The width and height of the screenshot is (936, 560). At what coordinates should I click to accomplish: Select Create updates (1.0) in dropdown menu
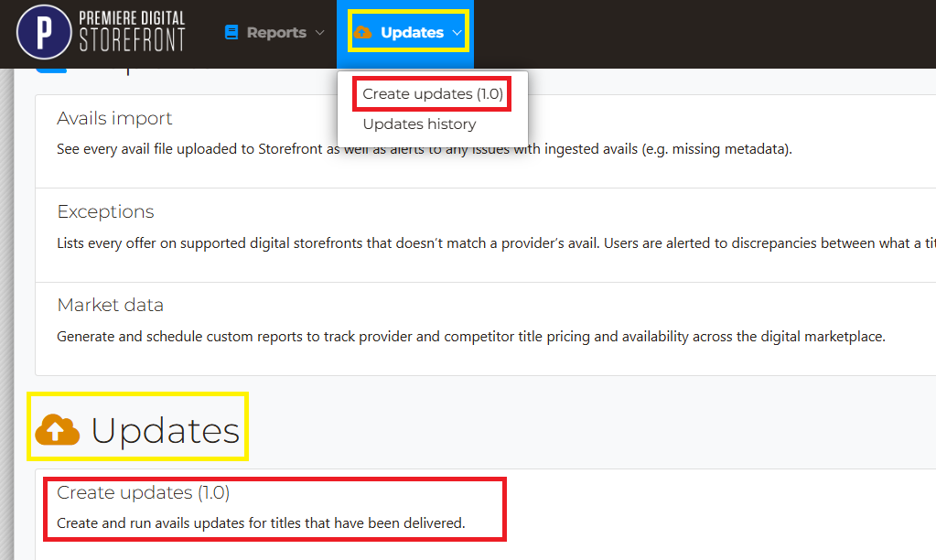432,94
